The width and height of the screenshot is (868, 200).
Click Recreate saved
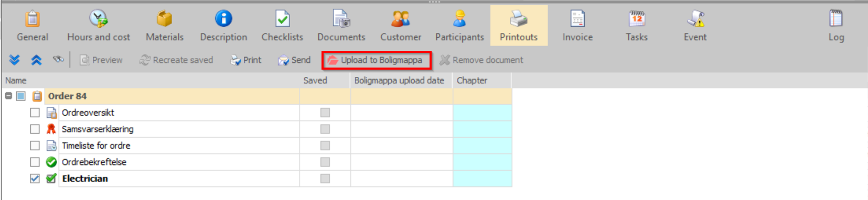tap(176, 60)
